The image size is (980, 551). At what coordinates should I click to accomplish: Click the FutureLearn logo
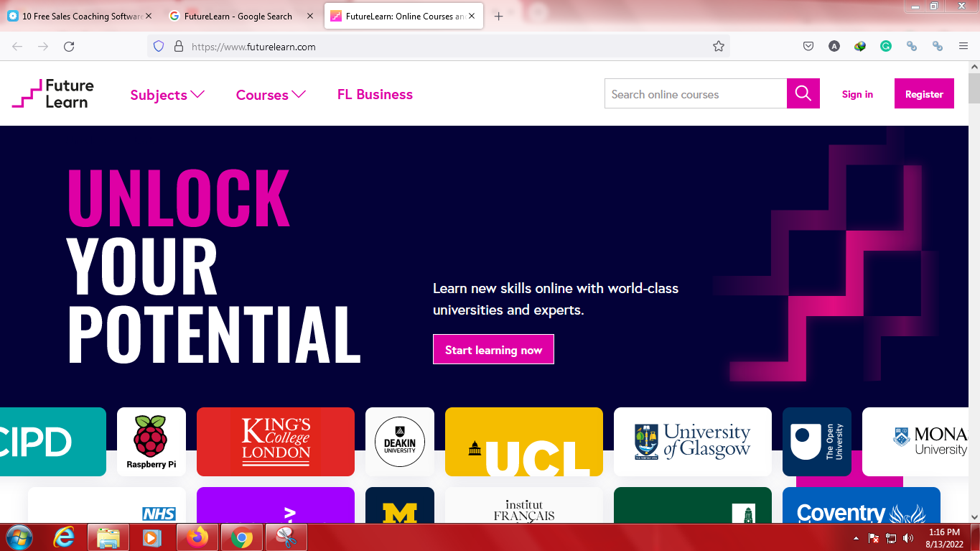coord(53,94)
